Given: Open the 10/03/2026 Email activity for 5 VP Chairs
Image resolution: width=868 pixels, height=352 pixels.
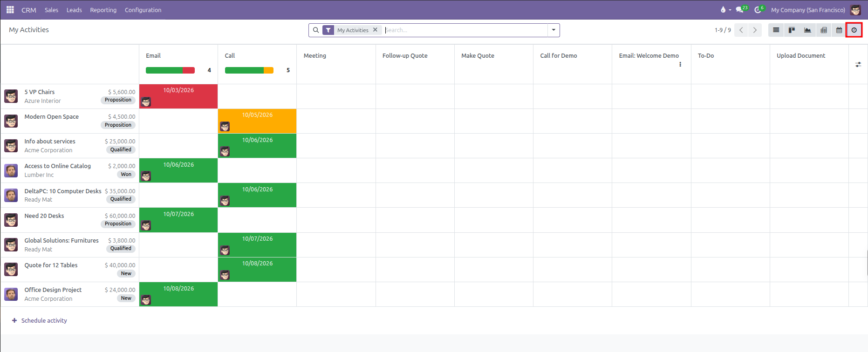Looking at the screenshot, I should pos(178,96).
